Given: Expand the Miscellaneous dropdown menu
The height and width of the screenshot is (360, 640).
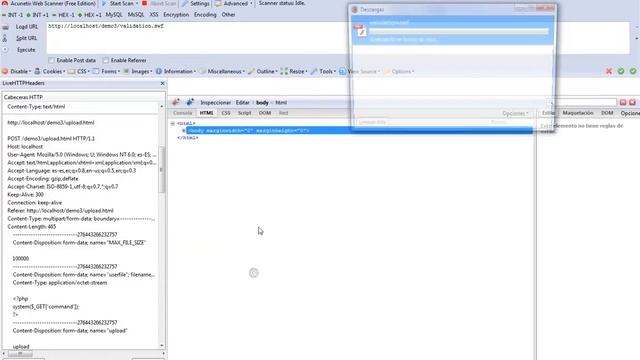Looking at the screenshot, I should [244, 72].
